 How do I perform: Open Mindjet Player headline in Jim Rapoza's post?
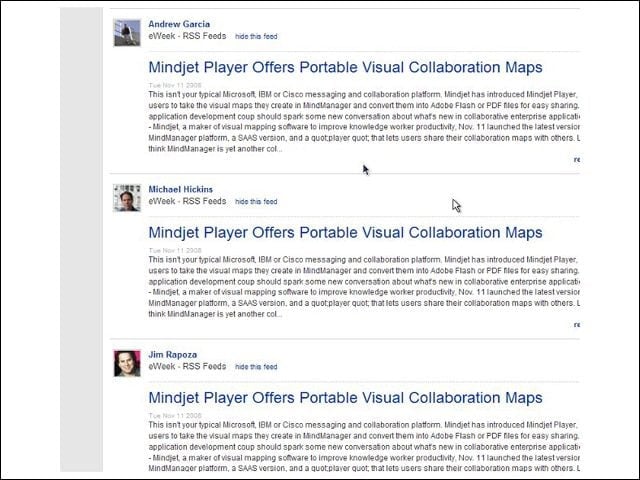click(345, 398)
